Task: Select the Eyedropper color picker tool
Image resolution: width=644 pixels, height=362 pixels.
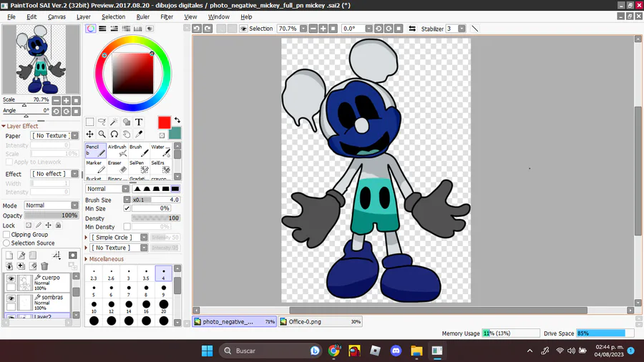Action: click(139, 134)
